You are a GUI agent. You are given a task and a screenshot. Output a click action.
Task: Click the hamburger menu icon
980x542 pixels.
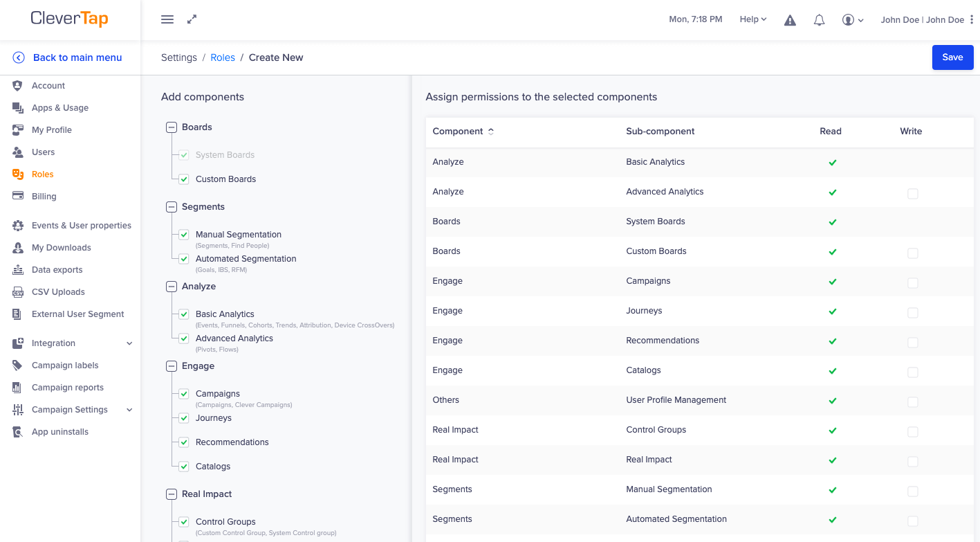click(x=167, y=19)
